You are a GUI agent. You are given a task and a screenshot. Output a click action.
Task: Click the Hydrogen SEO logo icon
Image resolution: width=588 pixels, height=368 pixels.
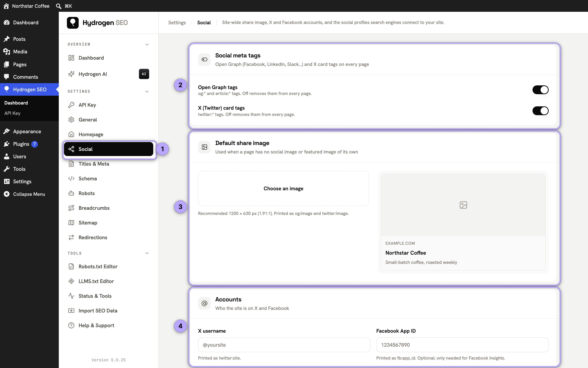[x=73, y=23]
